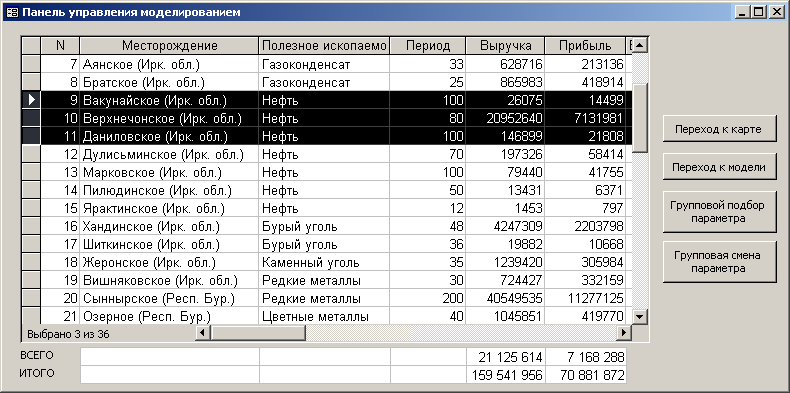Click Дулисьминское (Ирк. обл.) cell
The width and height of the screenshot is (790, 393).
(169, 154)
